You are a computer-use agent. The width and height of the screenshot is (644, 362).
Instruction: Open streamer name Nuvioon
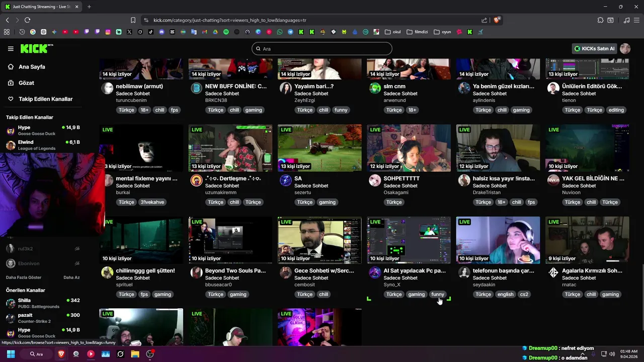click(x=571, y=193)
